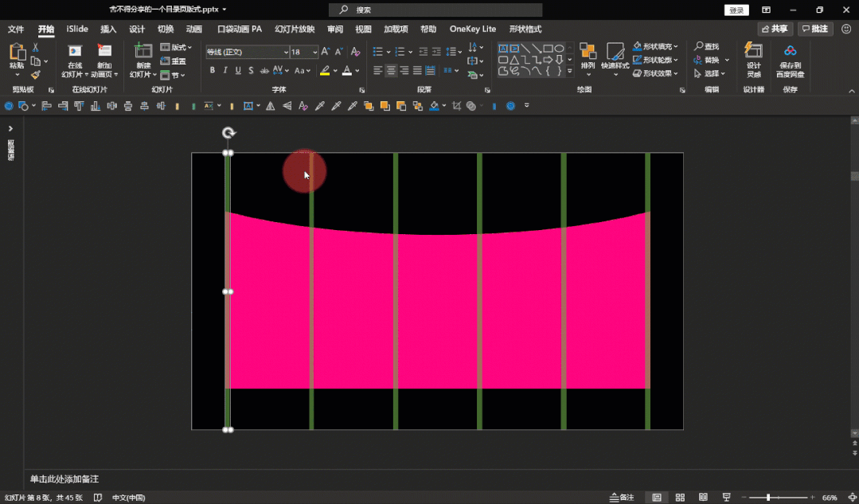Expand the left thumbnail pane chevron
This screenshot has height=504, width=859.
[x=10, y=128]
